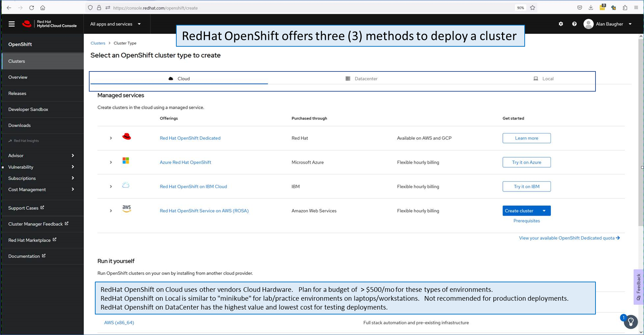
Task: Open the All apps and services dropdown
Action: coord(115,24)
